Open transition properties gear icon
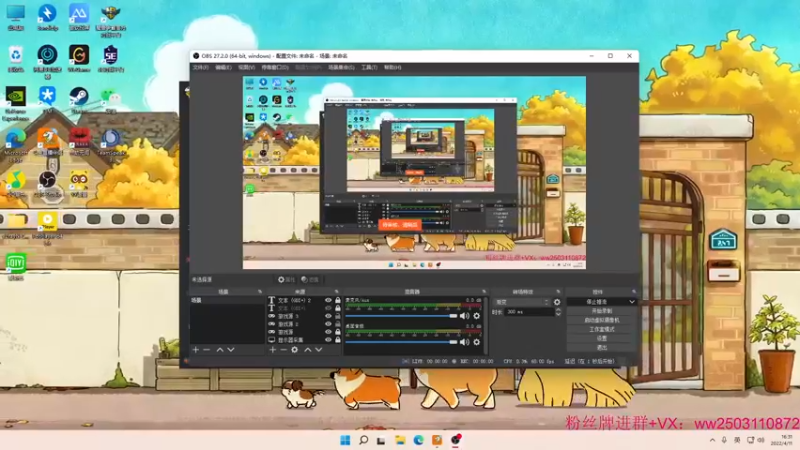 tap(557, 302)
